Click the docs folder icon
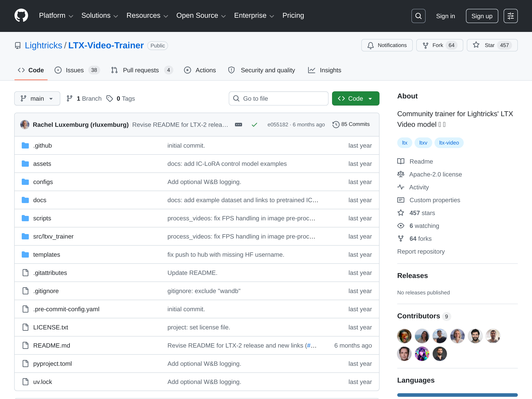The image size is (532, 399). (25, 200)
